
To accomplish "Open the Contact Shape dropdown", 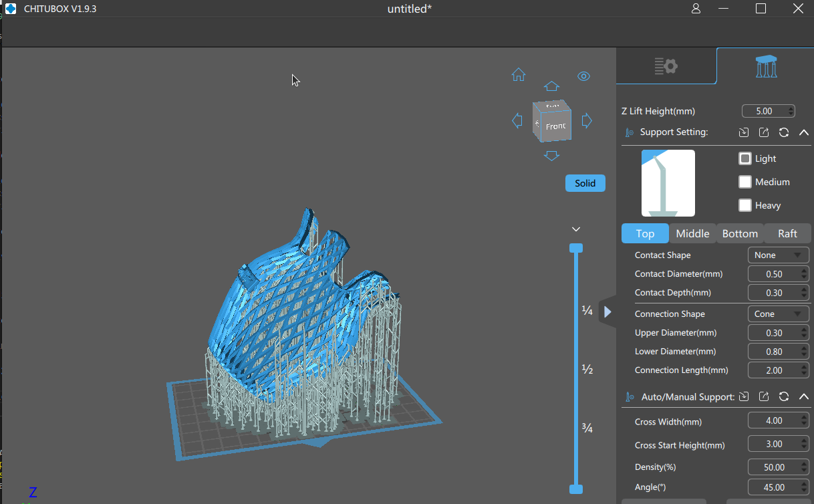I will point(778,255).
